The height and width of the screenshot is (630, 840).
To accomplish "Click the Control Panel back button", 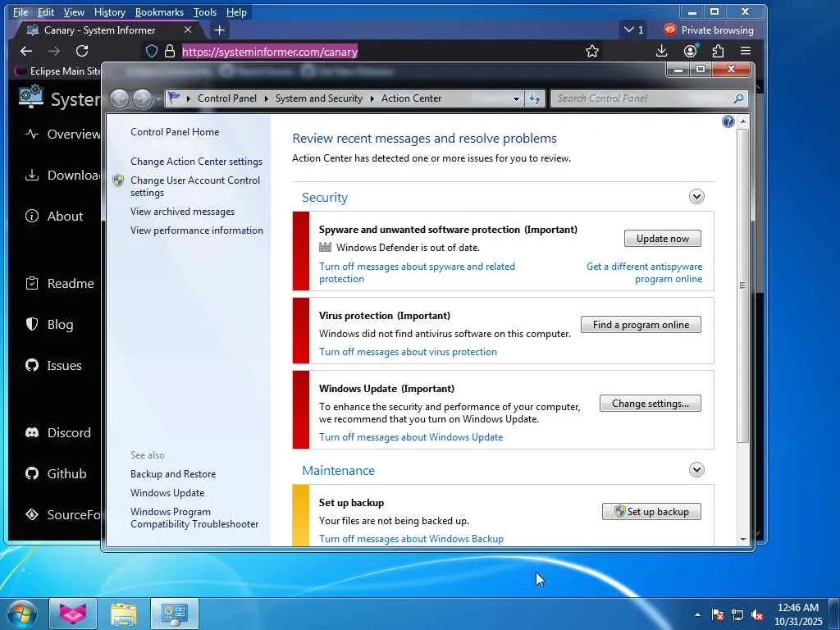I will coord(120,98).
